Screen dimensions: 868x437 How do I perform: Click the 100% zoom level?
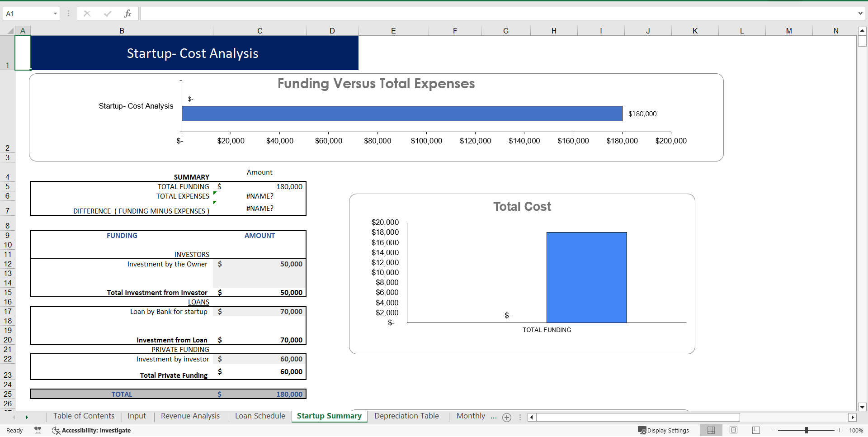[x=856, y=430]
